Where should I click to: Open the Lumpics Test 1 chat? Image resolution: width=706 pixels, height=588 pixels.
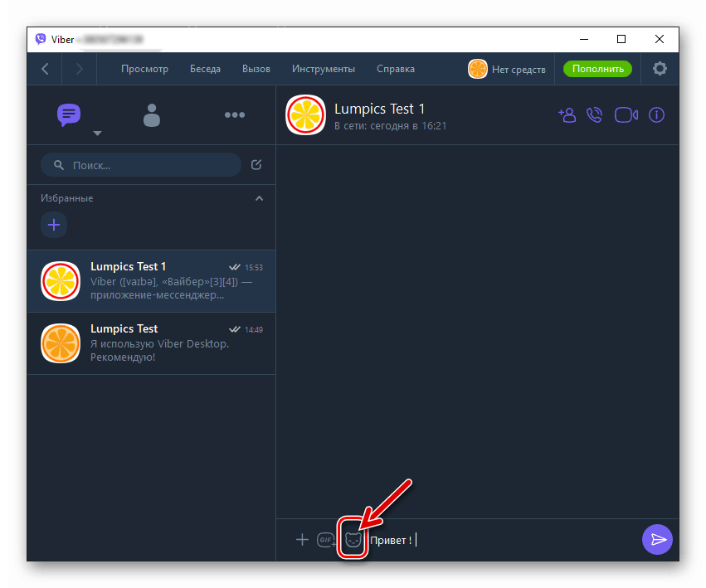pyautogui.click(x=151, y=281)
